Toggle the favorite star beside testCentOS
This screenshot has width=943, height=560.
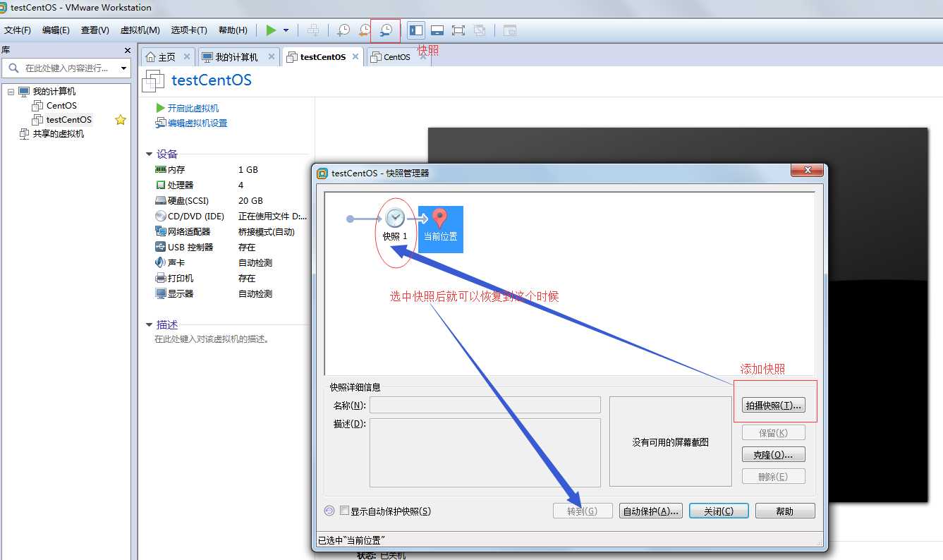[121, 120]
